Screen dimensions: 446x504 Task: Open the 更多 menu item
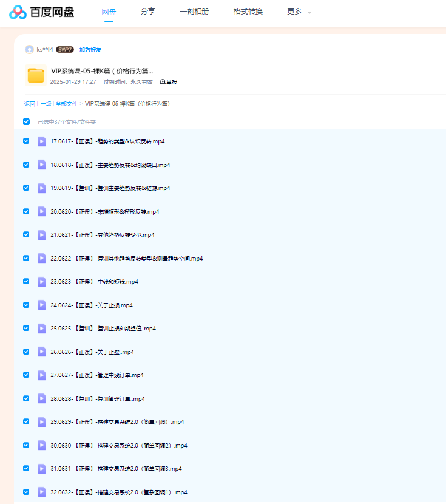pos(294,12)
